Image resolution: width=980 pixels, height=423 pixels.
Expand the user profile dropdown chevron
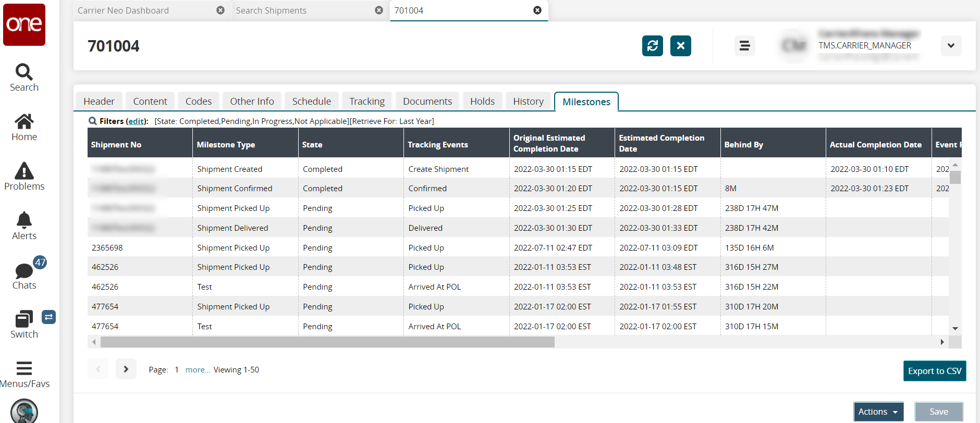click(951, 46)
